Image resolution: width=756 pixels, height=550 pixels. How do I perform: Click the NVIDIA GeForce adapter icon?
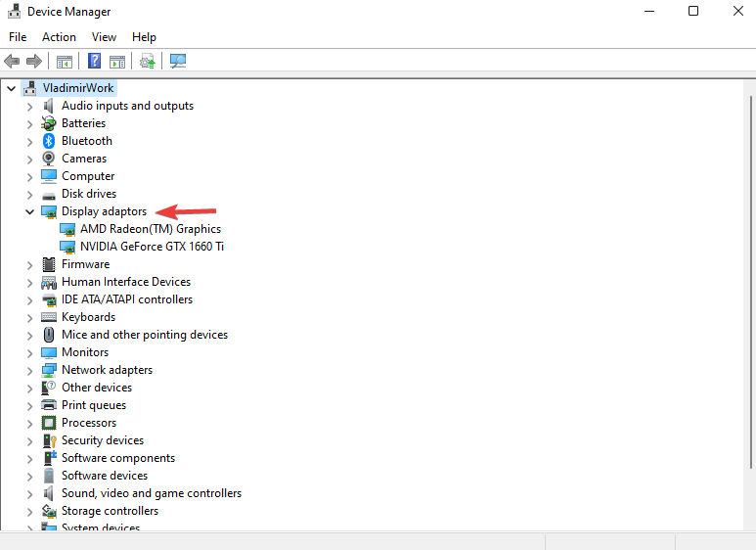tap(67, 247)
